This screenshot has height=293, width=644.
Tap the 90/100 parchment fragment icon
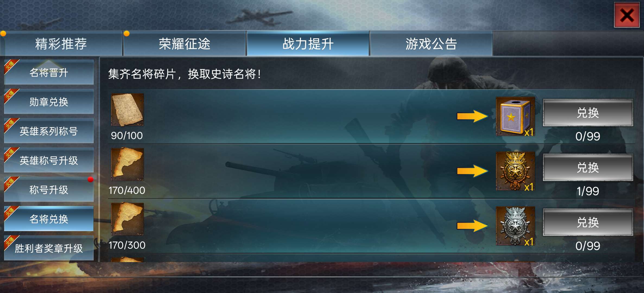point(127,110)
